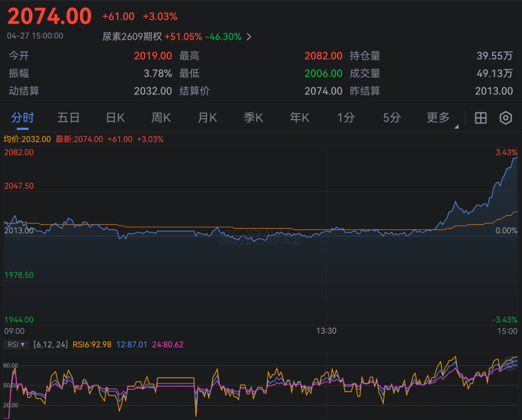Click the 1978.50 price axis label
This screenshot has width=522, height=420.
(x=19, y=275)
